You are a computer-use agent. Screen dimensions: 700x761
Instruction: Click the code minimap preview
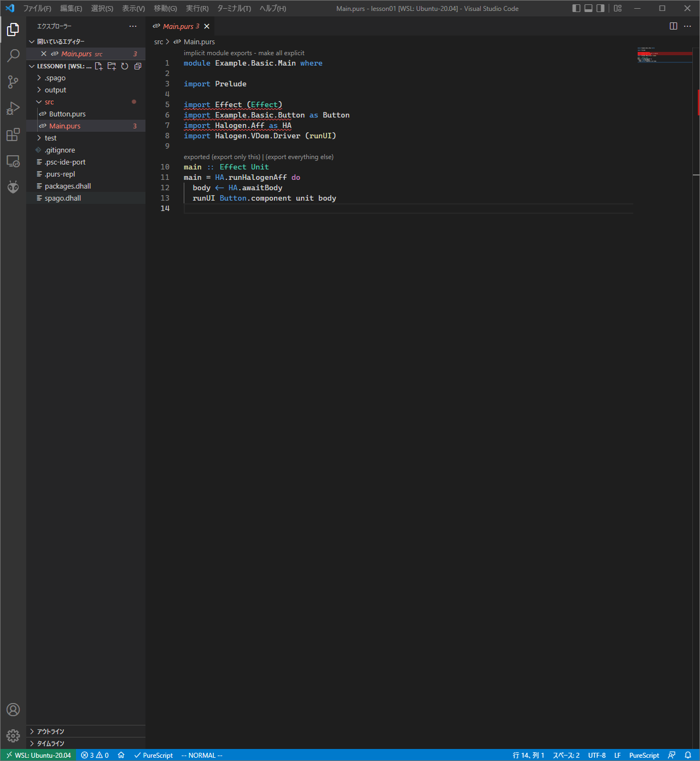(x=664, y=55)
